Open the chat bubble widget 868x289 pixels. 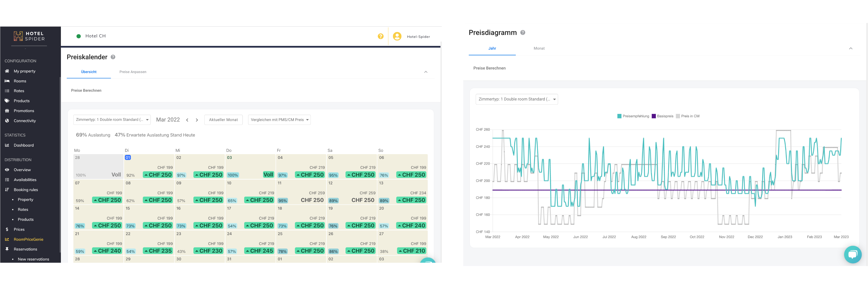click(852, 254)
